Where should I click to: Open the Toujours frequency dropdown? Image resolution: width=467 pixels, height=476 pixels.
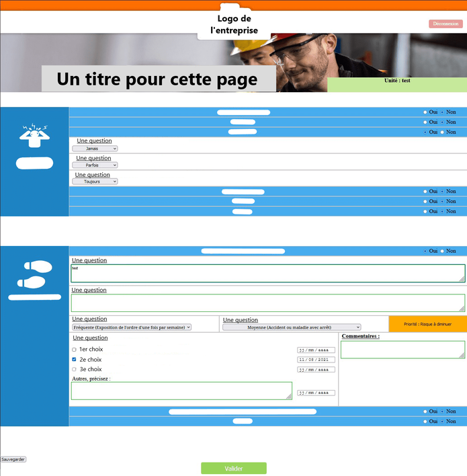click(95, 182)
